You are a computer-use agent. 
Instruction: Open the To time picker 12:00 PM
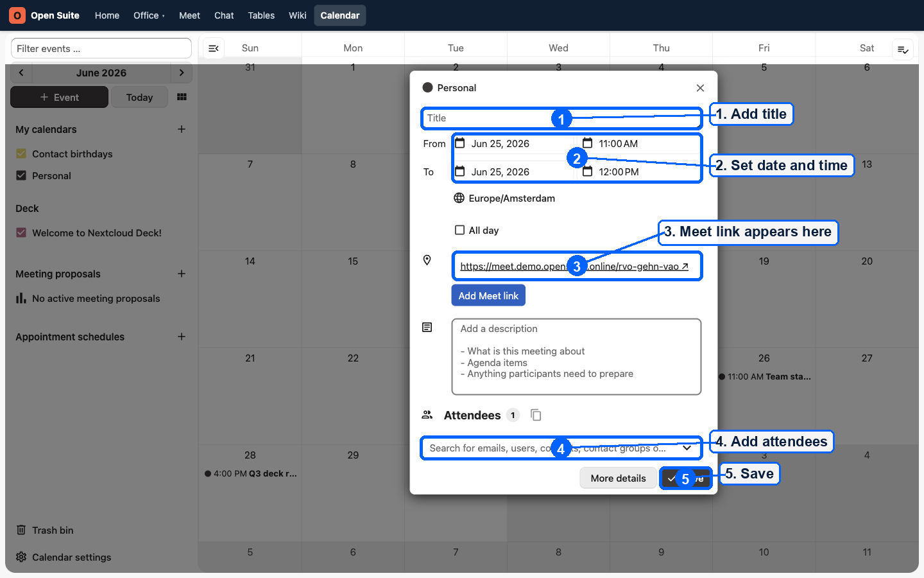click(640, 171)
